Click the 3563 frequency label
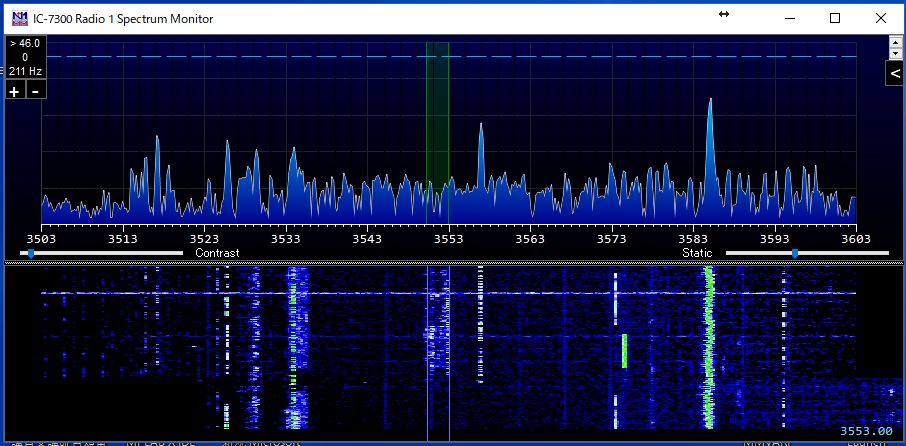Screen dimensions: 906x446 pyautogui.click(x=530, y=239)
